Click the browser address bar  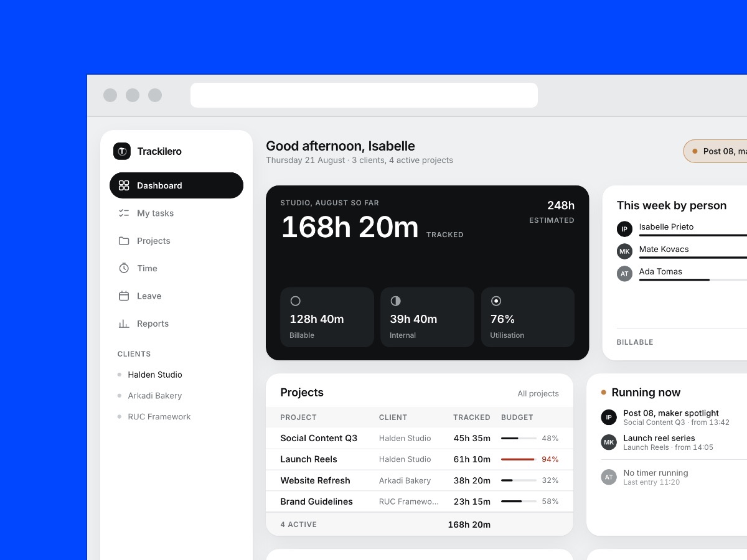pyautogui.click(x=364, y=95)
